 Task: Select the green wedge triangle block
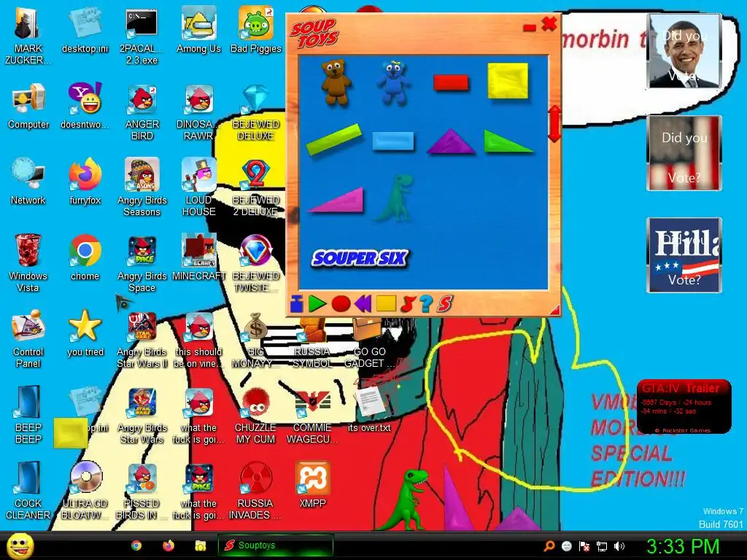(508, 141)
